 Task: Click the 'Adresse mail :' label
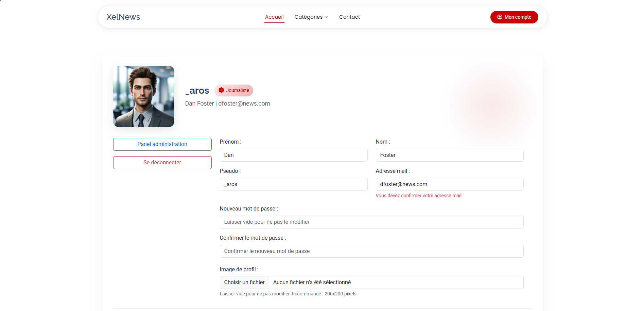[393, 171]
